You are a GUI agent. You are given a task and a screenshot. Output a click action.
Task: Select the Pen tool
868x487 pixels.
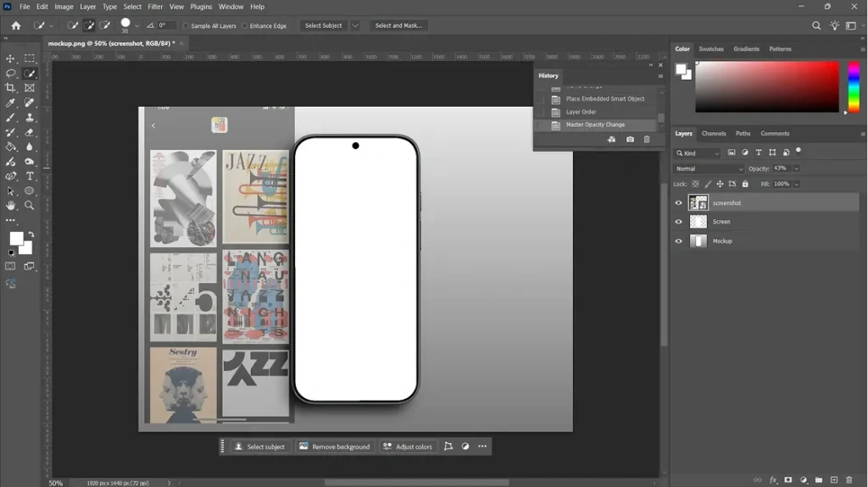10,176
